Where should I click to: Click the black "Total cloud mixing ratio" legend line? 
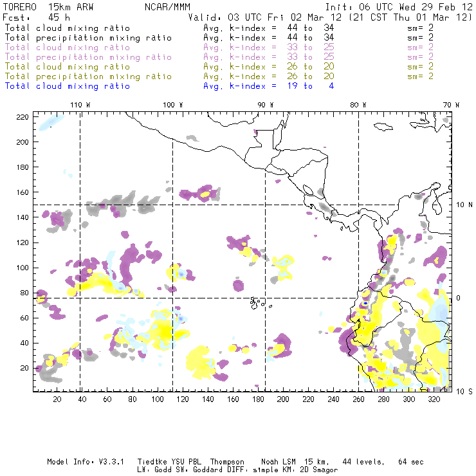point(68,28)
